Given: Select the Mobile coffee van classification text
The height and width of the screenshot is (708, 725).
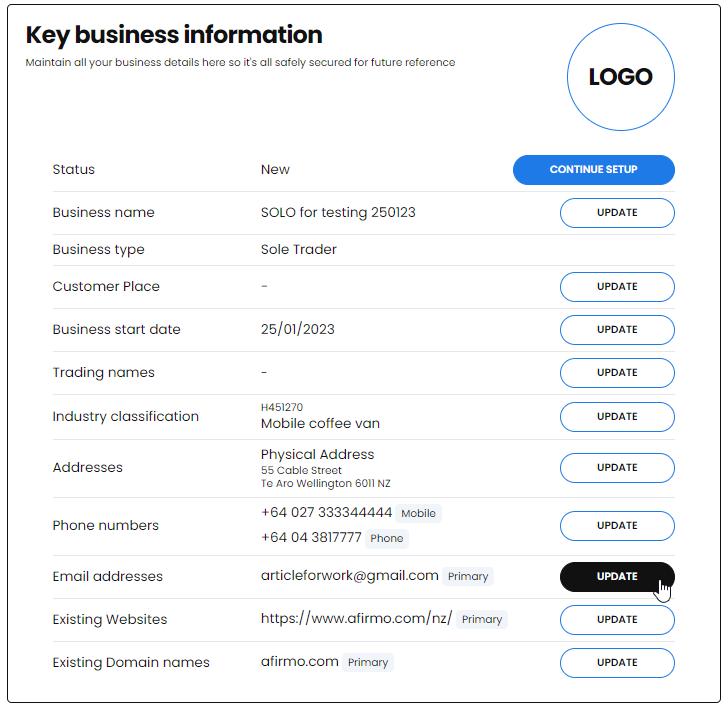Looking at the screenshot, I should coord(320,423).
